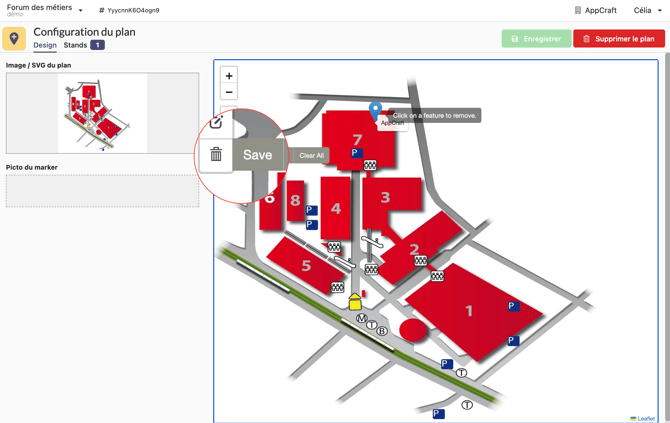Screen dimensions: 670x423
Task: Select the Design tab
Action: [45, 45]
